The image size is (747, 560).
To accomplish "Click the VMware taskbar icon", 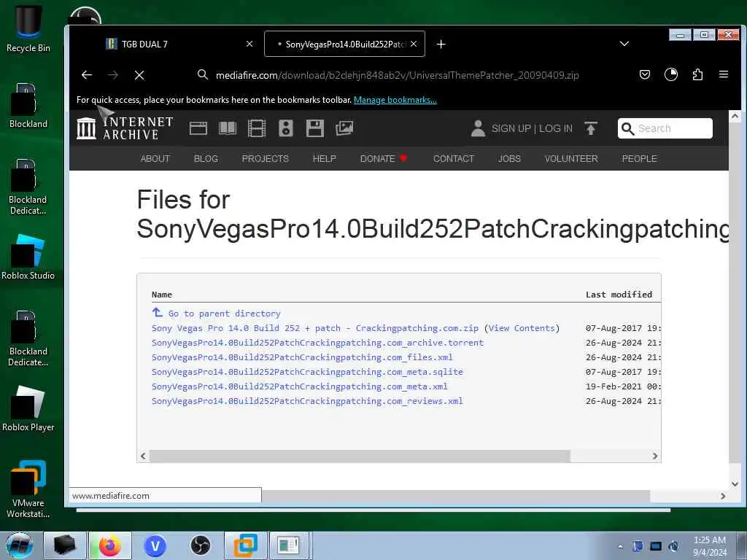I will tap(246, 545).
